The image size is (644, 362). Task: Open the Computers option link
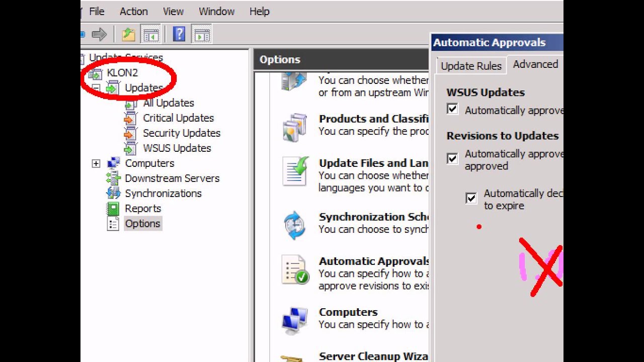(x=348, y=312)
